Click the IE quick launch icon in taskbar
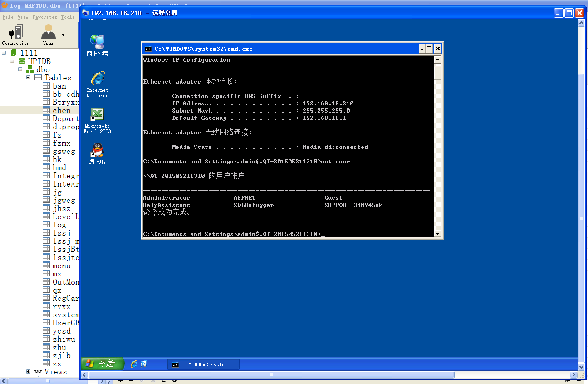Image resolution: width=588 pixels, height=384 pixels. tap(134, 364)
